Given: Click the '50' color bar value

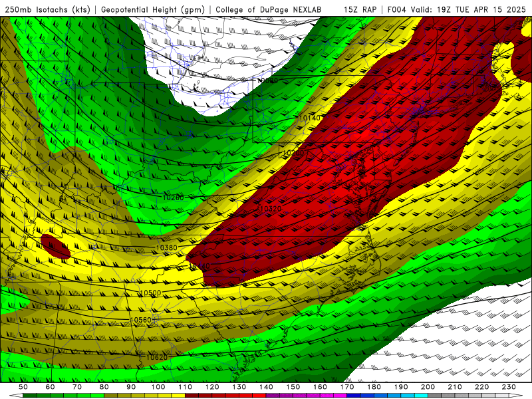Looking at the screenshot, I should 23,387.
